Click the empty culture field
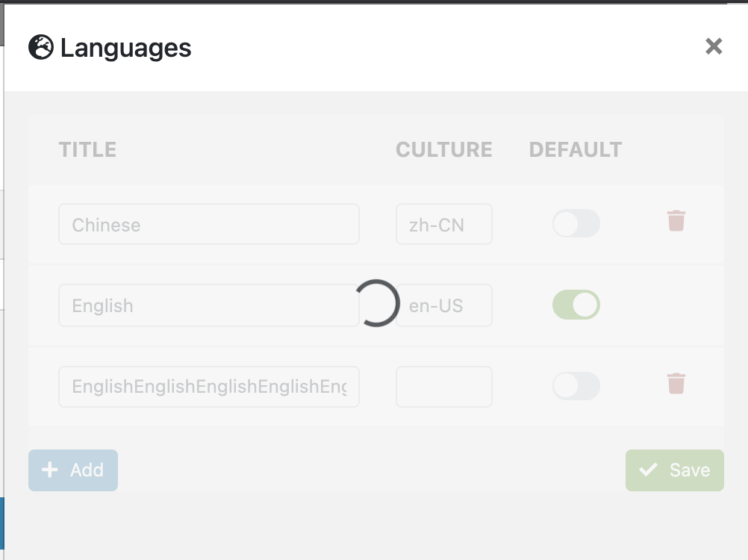 pyautogui.click(x=444, y=387)
